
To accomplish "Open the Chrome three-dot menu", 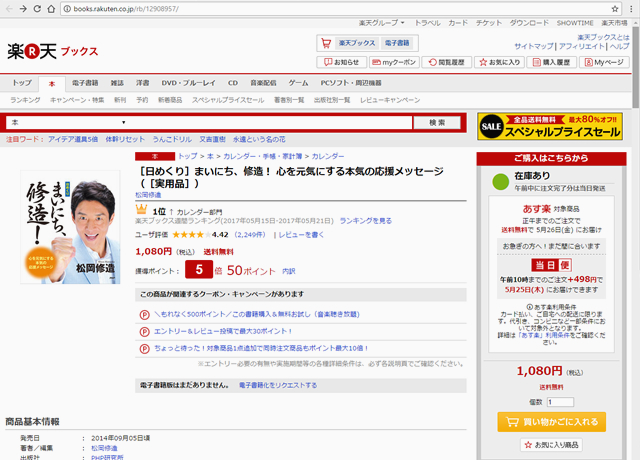I will coord(629,8).
